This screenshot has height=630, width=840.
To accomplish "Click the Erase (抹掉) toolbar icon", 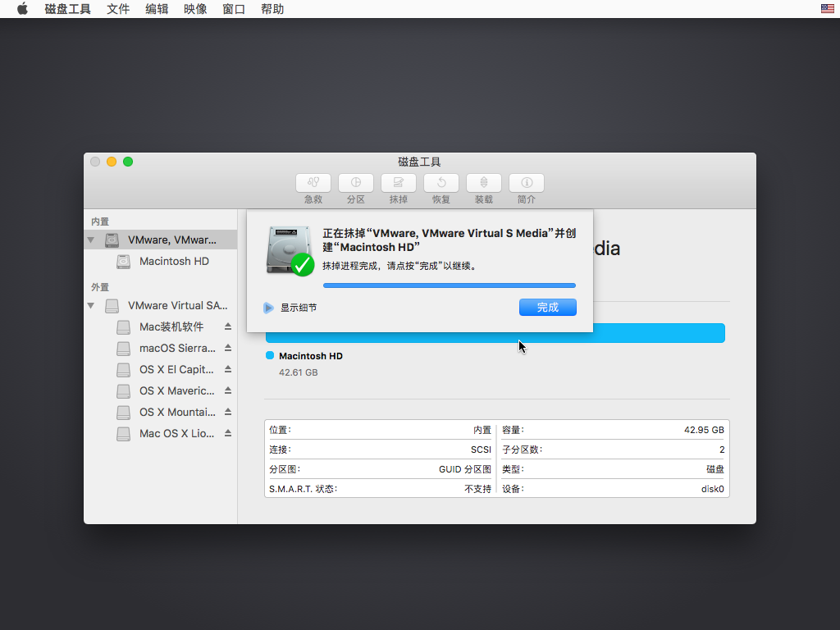I will tap(399, 183).
